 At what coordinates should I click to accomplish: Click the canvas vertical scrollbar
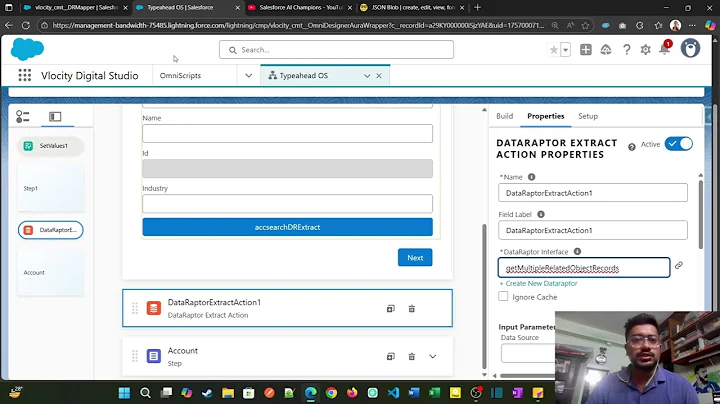pos(484,297)
